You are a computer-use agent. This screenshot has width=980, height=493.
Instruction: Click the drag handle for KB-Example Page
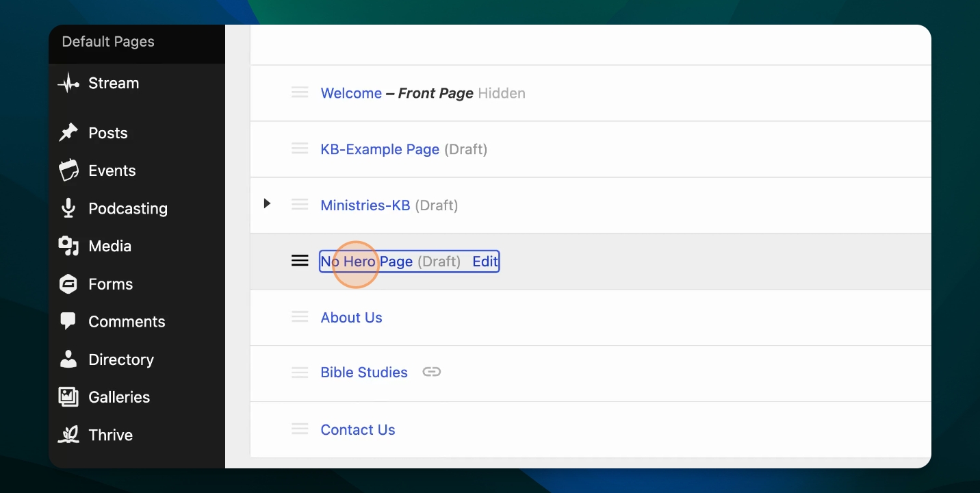point(300,149)
